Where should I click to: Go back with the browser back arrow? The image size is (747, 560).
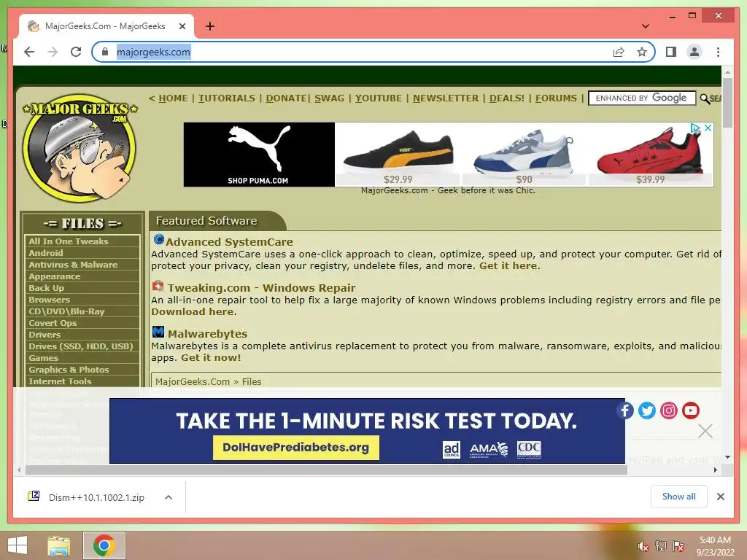click(29, 52)
